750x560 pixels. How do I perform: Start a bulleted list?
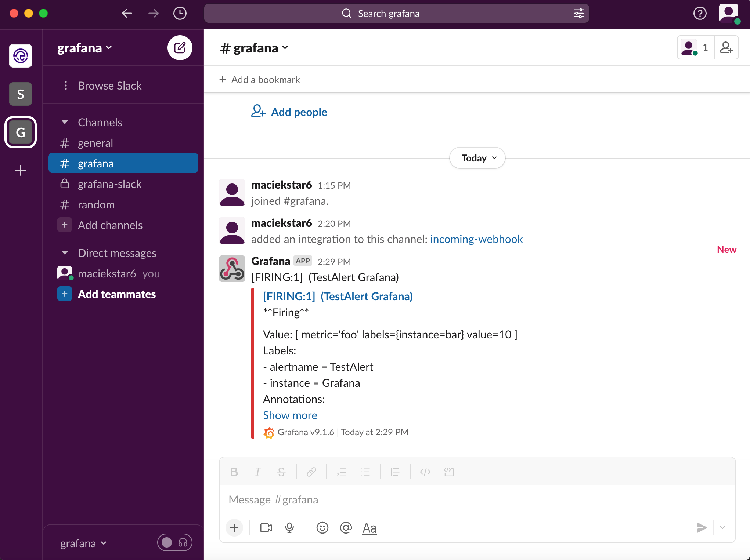point(365,472)
